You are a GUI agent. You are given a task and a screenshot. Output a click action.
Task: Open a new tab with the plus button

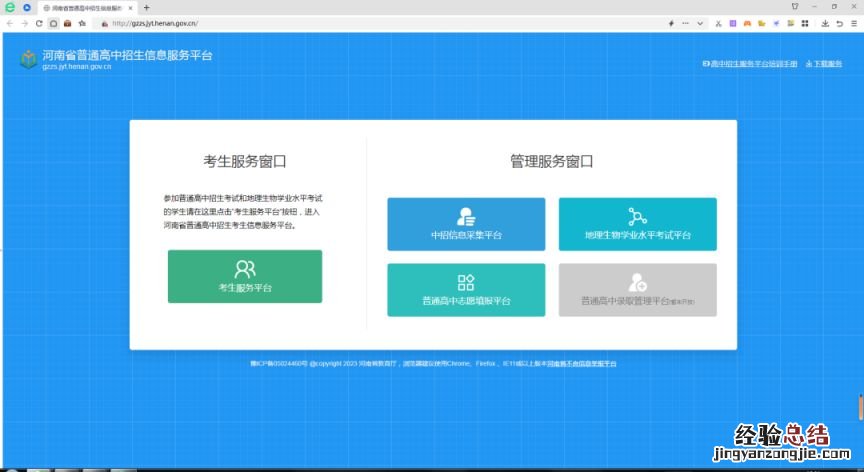(x=146, y=7)
